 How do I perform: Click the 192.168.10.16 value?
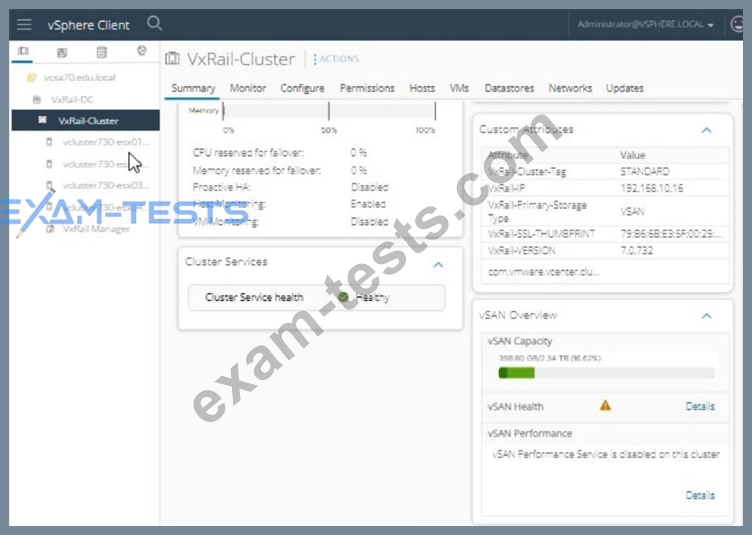651,188
